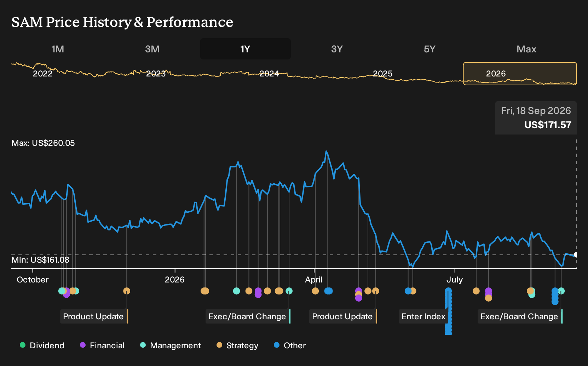Select the single blue marker left of Enter Index's stack
588x366 pixels.
click(408, 291)
